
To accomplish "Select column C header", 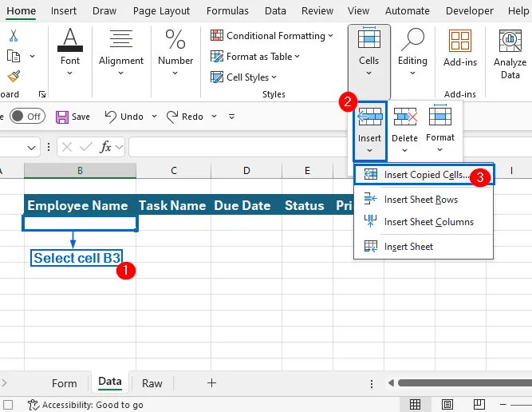I will click(174, 171).
